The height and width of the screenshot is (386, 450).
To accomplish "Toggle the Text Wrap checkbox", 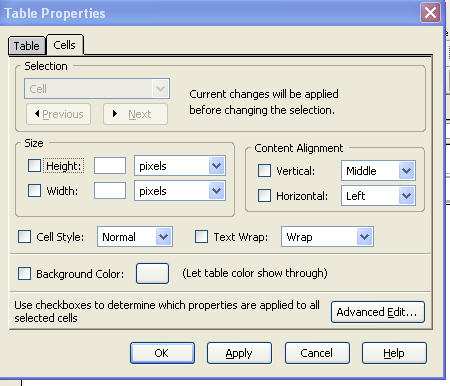I will click(201, 237).
